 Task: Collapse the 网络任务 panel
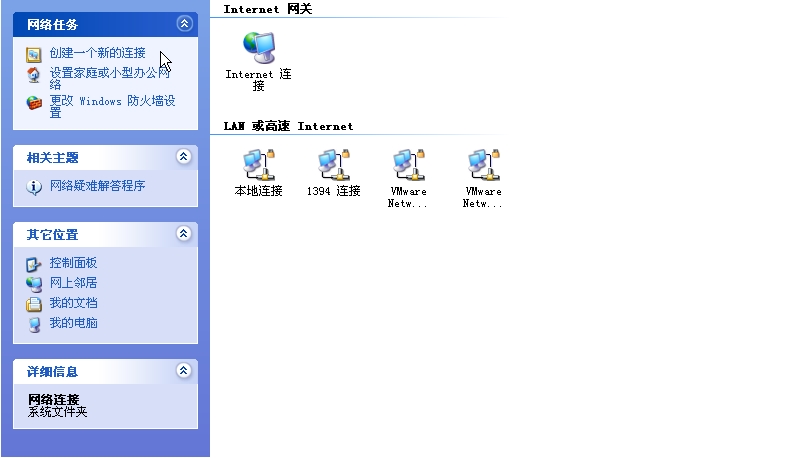click(184, 24)
